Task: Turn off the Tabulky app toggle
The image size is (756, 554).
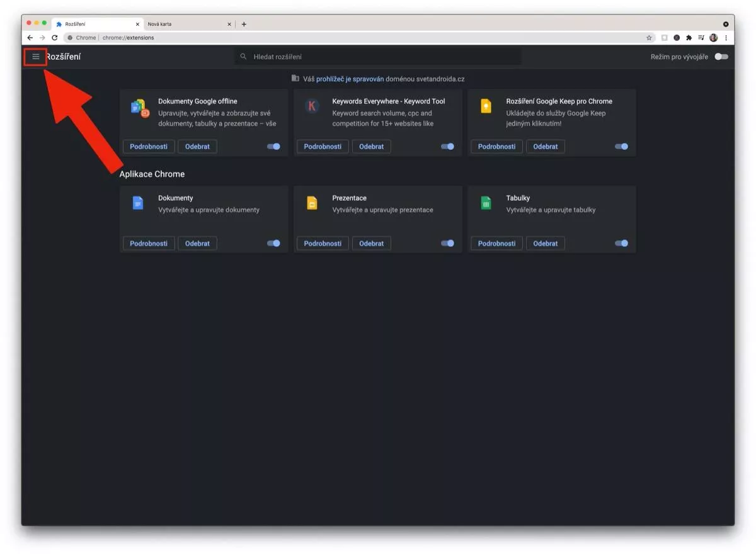Action: tap(621, 243)
